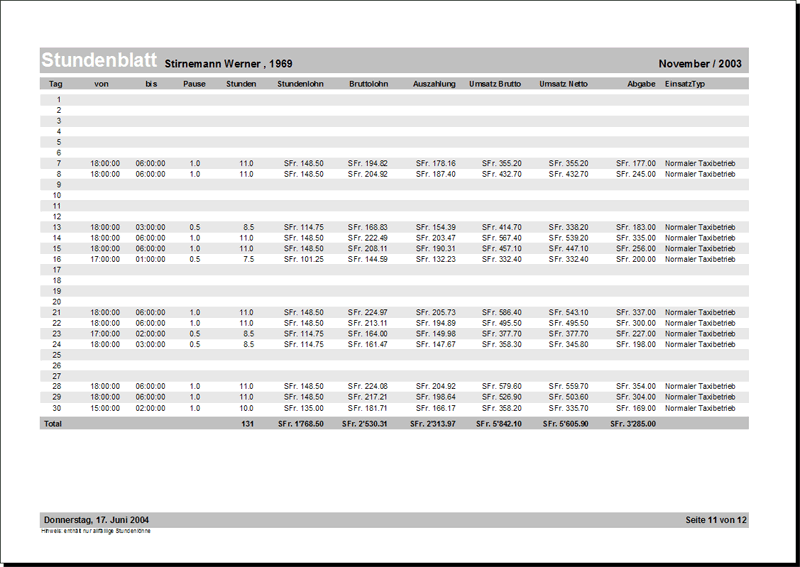Click the Umsatz Brutto column header
The image size is (800, 567).
(495, 84)
